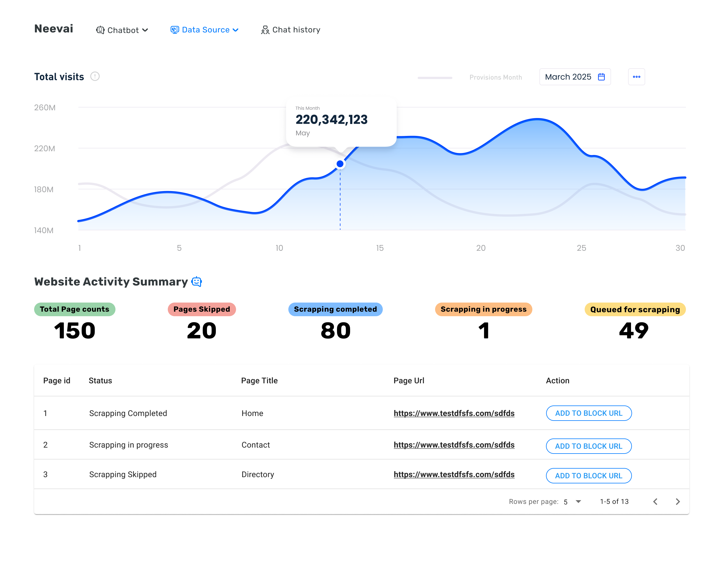Expand the Chatbot dropdown chevron

[145, 30]
